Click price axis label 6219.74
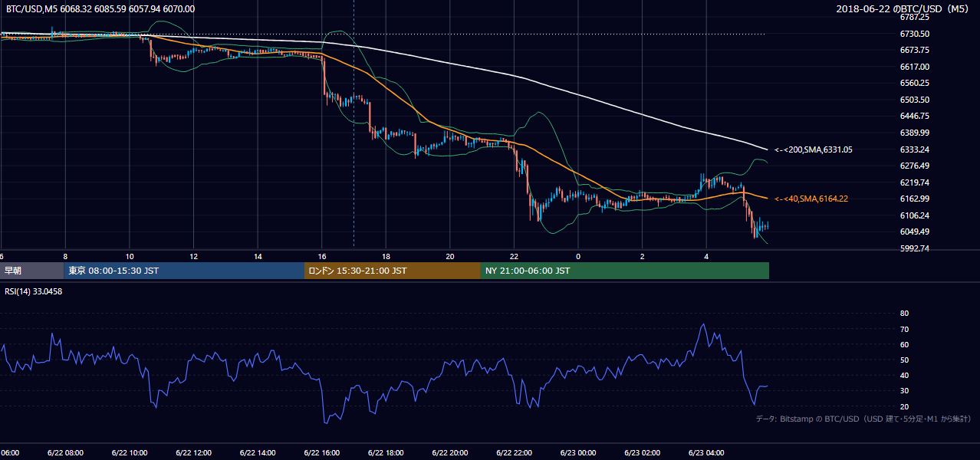 (915, 182)
